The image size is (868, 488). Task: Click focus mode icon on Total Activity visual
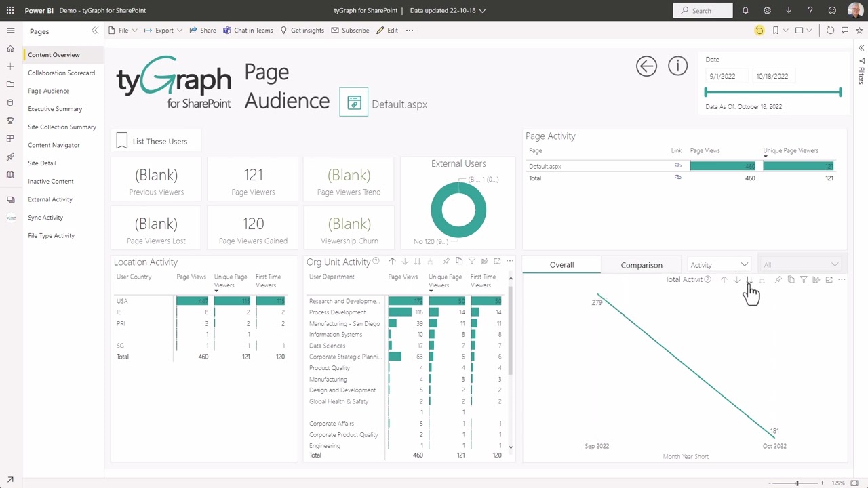click(x=829, y=279)
